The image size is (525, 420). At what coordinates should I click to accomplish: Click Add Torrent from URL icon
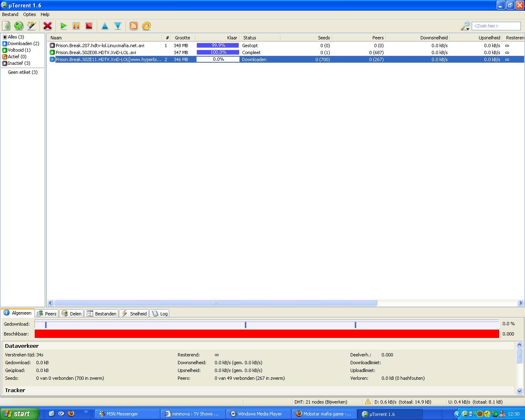click(19, 26)
